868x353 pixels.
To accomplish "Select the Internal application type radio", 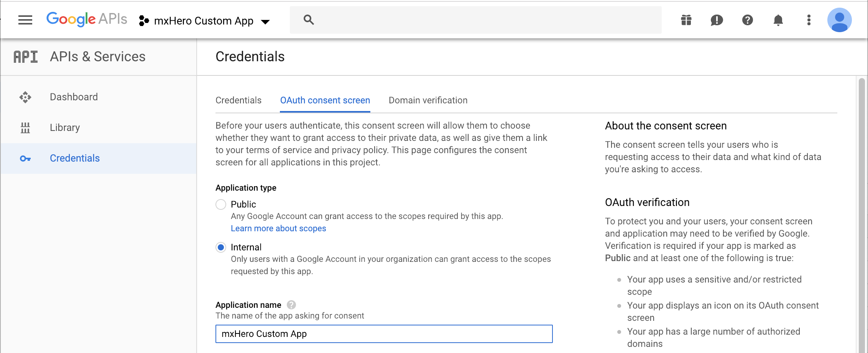I will (221, 247).
